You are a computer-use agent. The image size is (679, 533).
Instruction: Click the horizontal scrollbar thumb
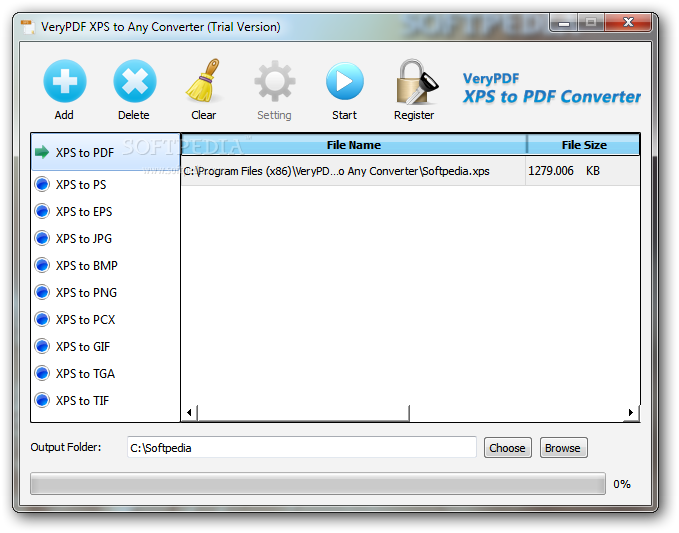(303, 413)
